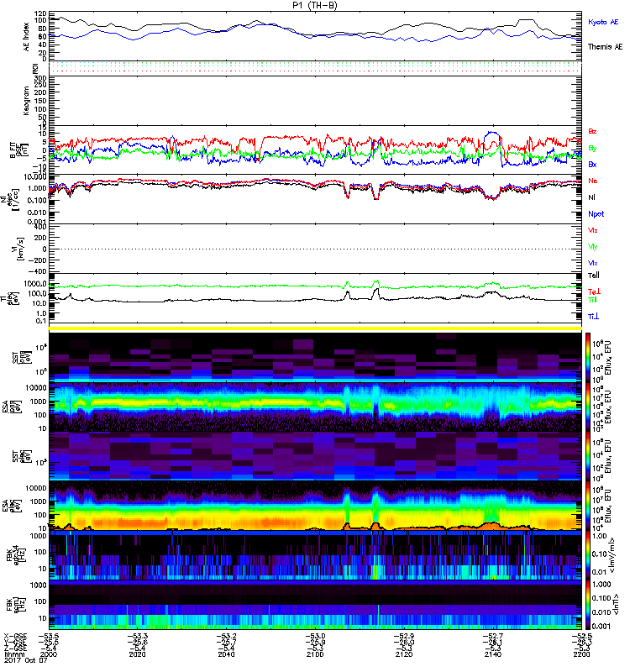630x672 pixels.
Task: Click the color bar labeled <|mV/m|>
Action: pos(589,556)
